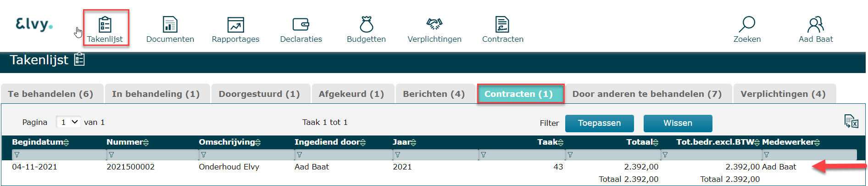This screenshot has height=186, width=868.
Task: Open Budgetten money bag icon
Action: pos(366,25)
